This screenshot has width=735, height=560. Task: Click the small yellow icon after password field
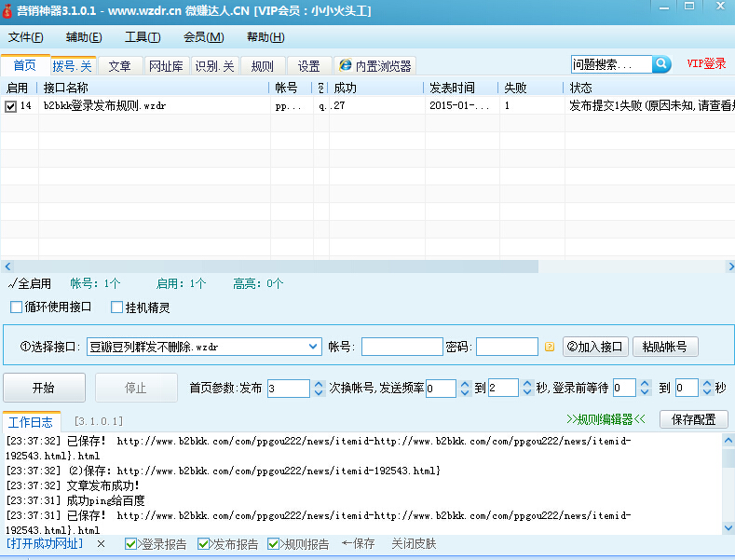tap(550, 347)
